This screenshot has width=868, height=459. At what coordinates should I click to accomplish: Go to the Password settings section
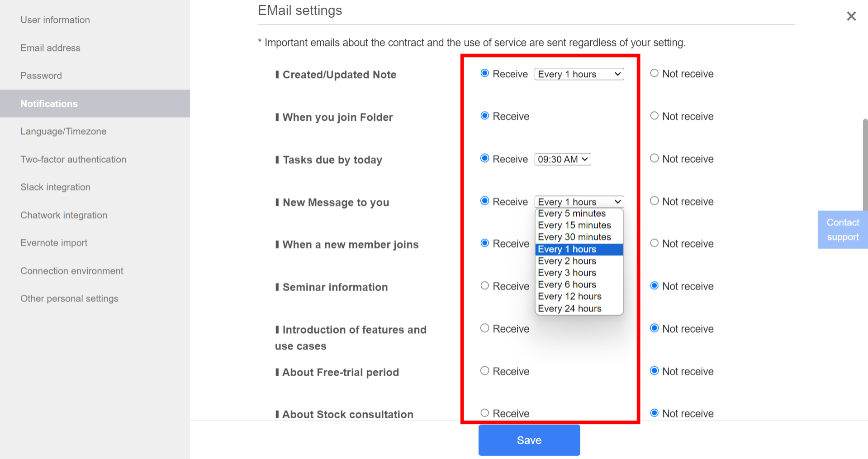pos(41,75)
